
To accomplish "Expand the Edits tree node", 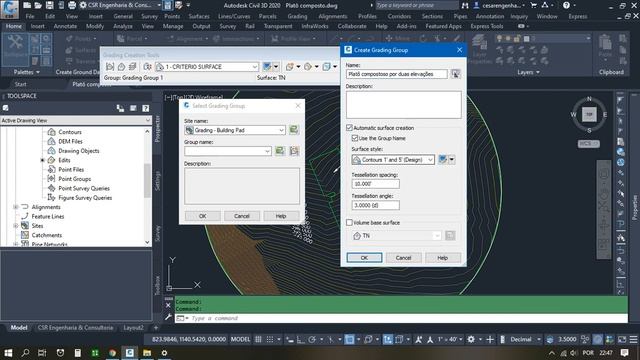I will [x=42, y=160].
